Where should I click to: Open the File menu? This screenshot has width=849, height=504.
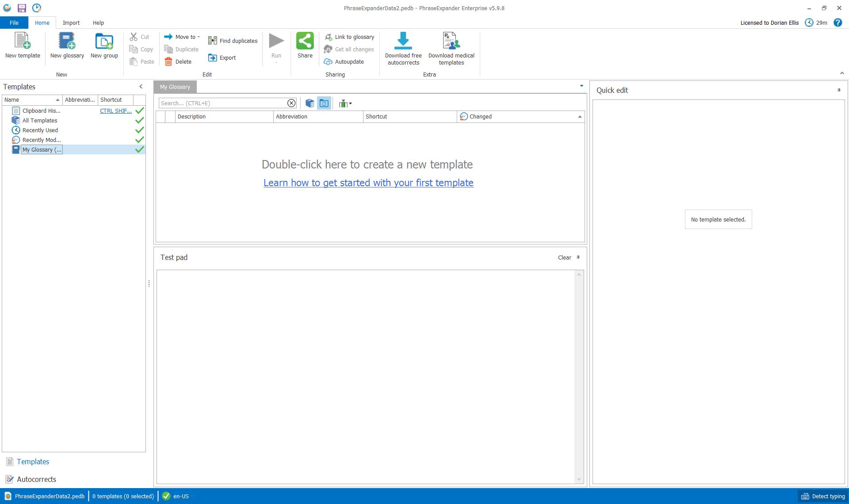[x=14, y=23]
